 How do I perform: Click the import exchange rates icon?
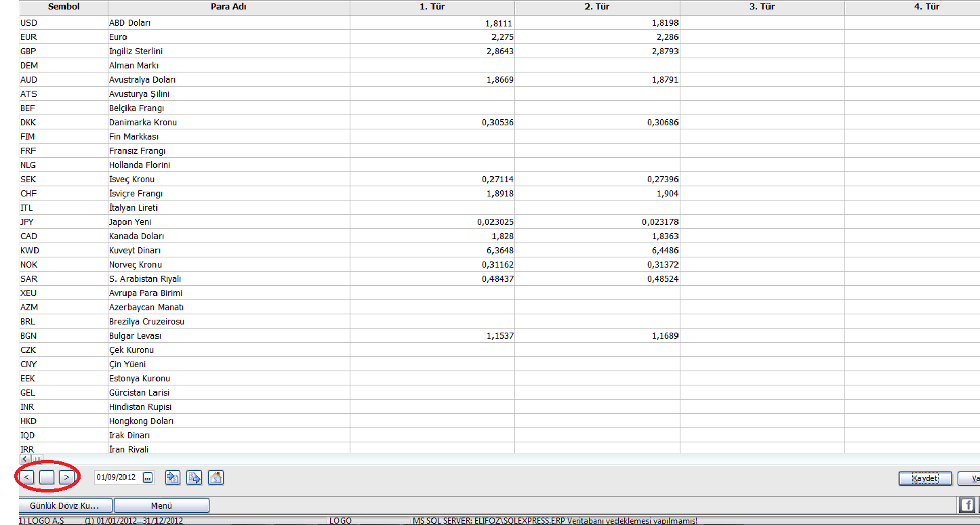[173, 478]
